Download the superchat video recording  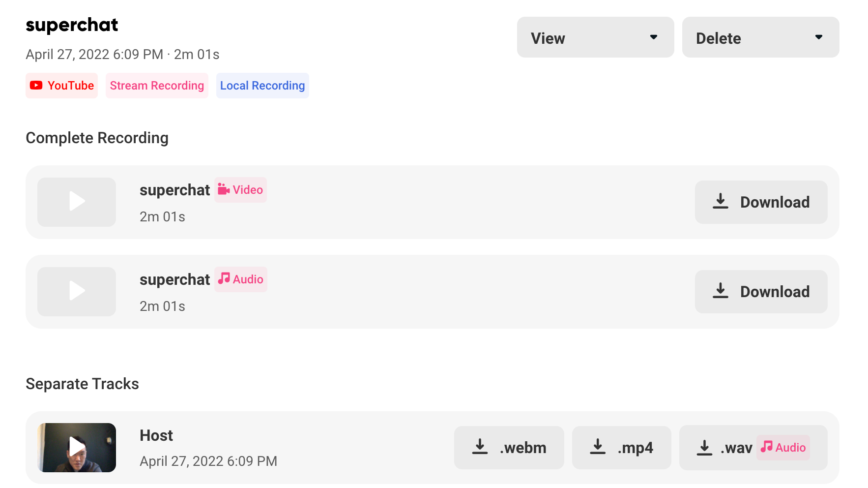(761, 202)
